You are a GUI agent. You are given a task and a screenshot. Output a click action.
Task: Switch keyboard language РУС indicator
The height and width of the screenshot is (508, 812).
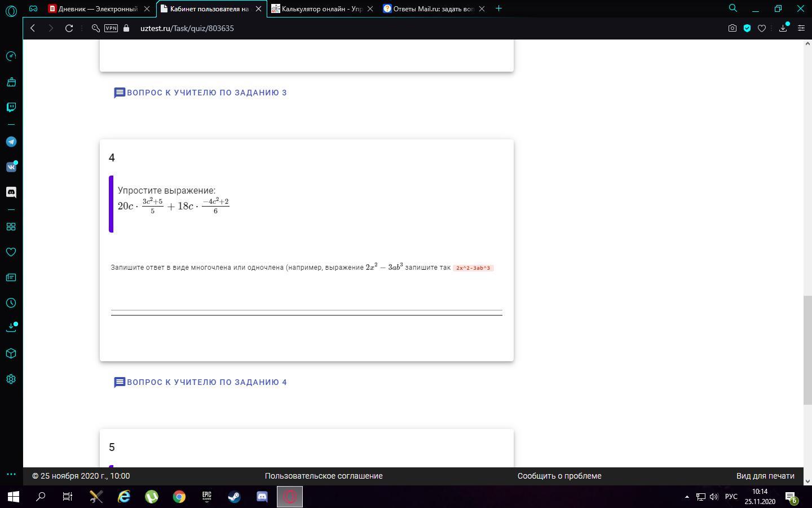pyautogui.click(x=731, y=497)
